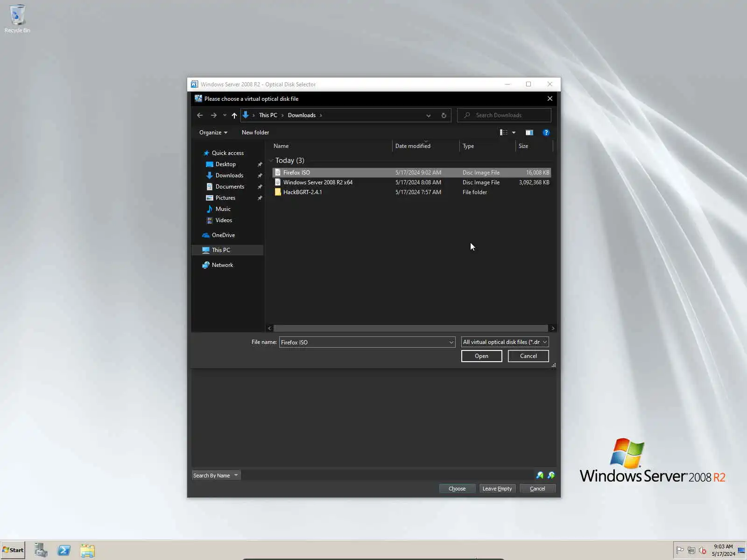Screen dimensions: 747x560
Task: Change the view layout icon
Action: (x=504, y=133)
